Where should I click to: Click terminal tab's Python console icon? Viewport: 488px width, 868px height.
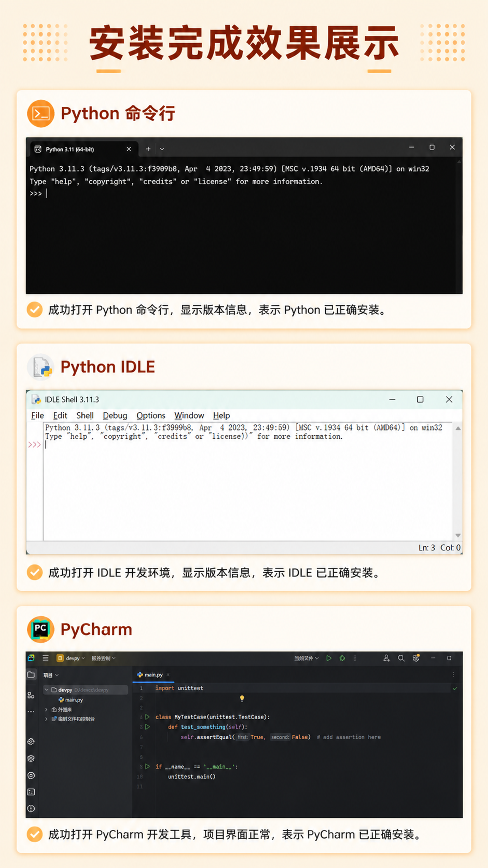(x=38, y=149)
